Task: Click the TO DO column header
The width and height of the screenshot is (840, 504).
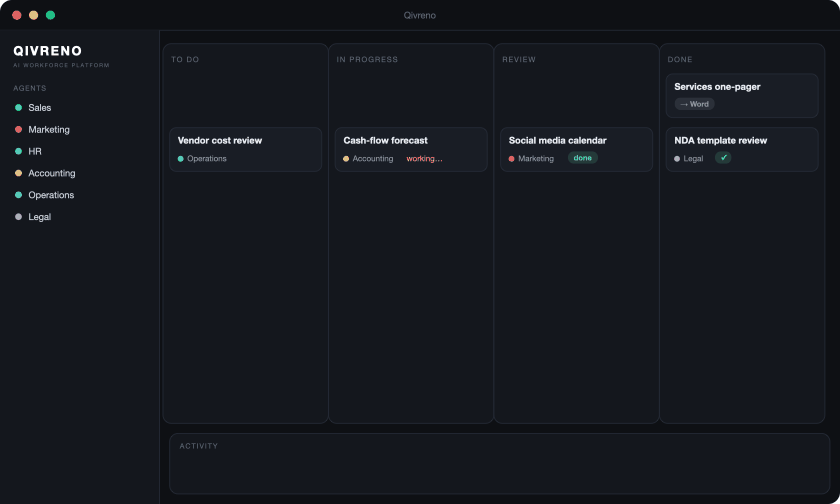Action: (x=185, y=59)
